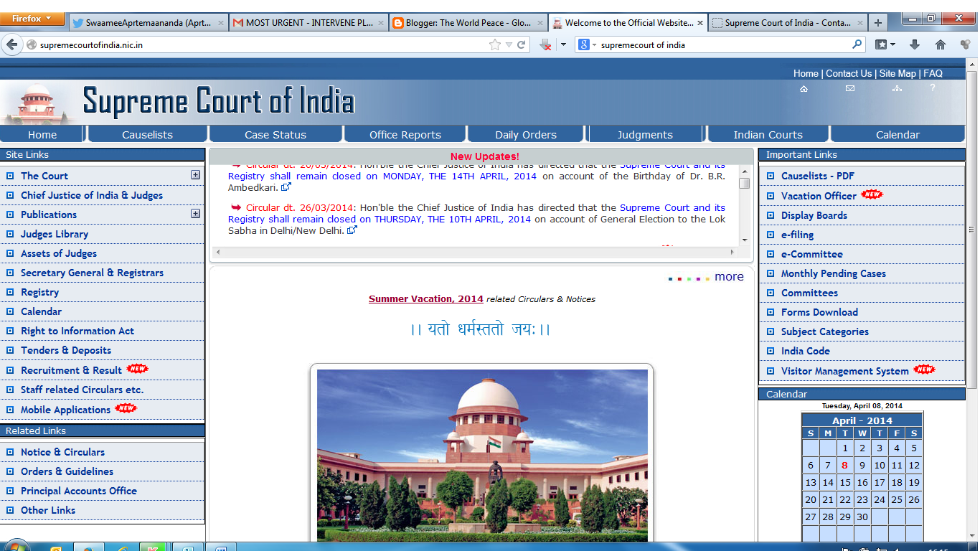Image resolution: width=980 pixels, height=551 pixels.
Task: Close the Supreme Court Contact tab
Action: (859, 23)
